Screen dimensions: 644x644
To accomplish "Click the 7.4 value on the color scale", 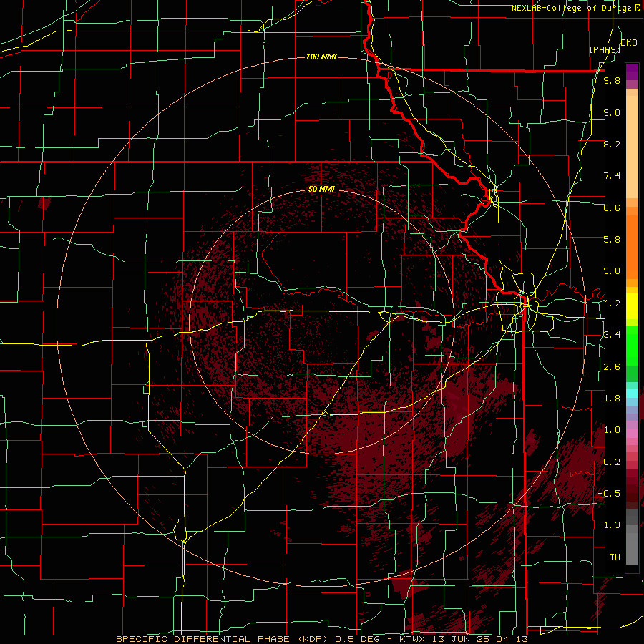I will 612,176.
